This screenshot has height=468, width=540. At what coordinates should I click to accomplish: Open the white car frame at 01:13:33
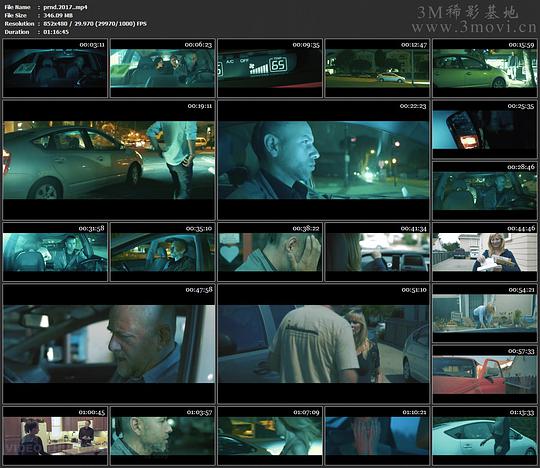(x=485, y=436)
